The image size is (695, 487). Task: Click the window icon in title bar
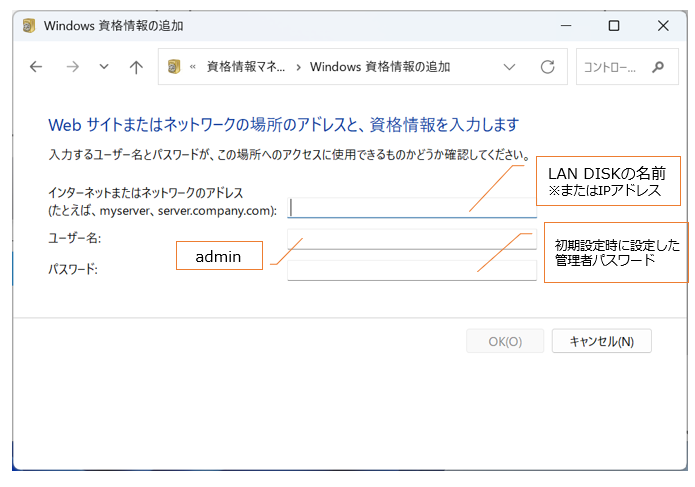point(26,25)
